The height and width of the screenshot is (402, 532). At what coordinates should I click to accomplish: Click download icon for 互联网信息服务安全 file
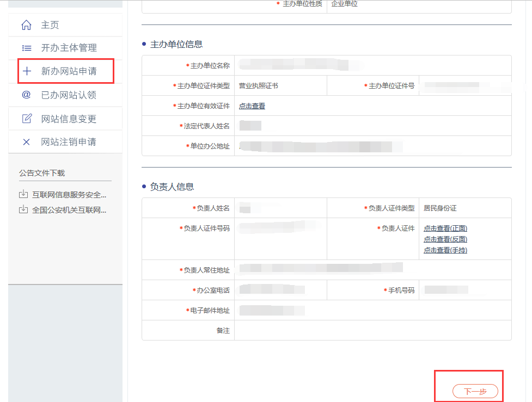(23, 194)
